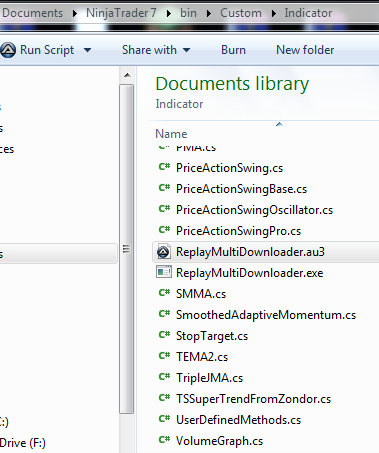Viewport: 379px width, 453px height.
Task: Click the navigation pane scrollbar thumb
Action: point(127,249)
